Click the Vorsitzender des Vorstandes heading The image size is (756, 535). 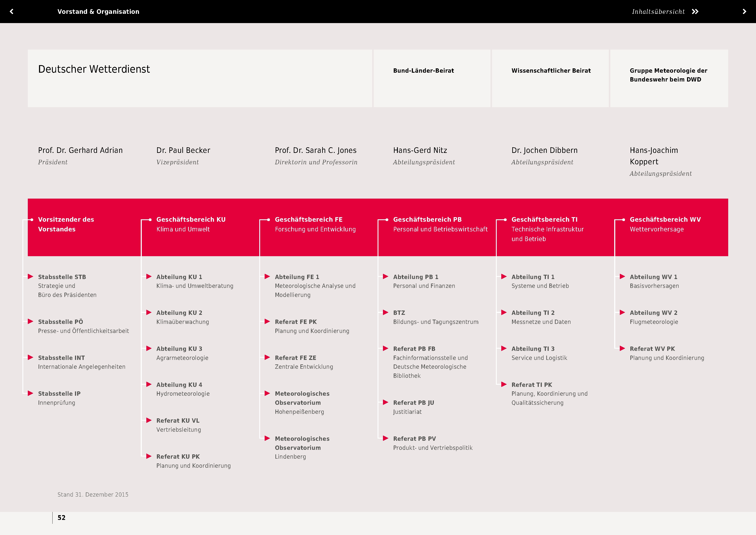click(66, 224)
